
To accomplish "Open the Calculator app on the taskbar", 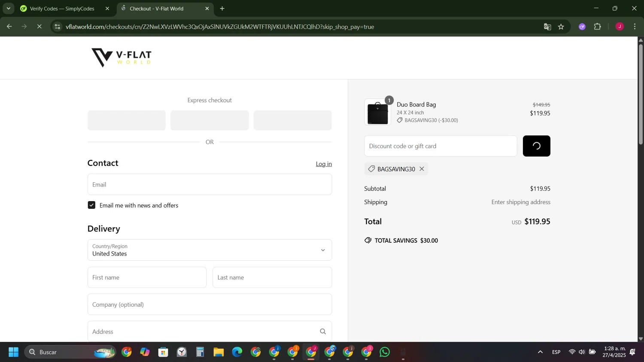I will tap(200, 352).
